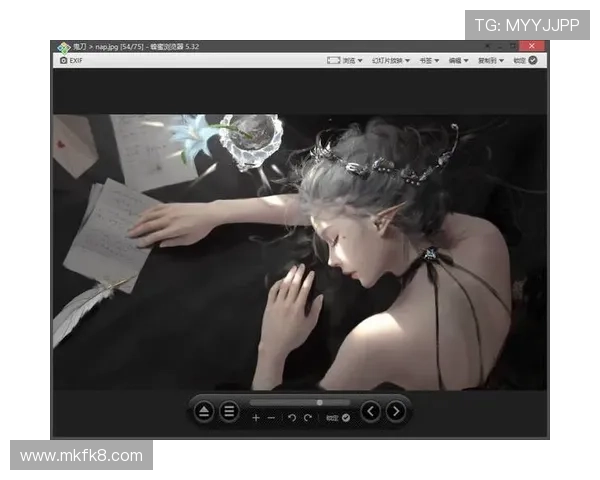Toggle the lock checkbox in bottom control bar
Screen dimensions: 600x480
coord(345,417)
